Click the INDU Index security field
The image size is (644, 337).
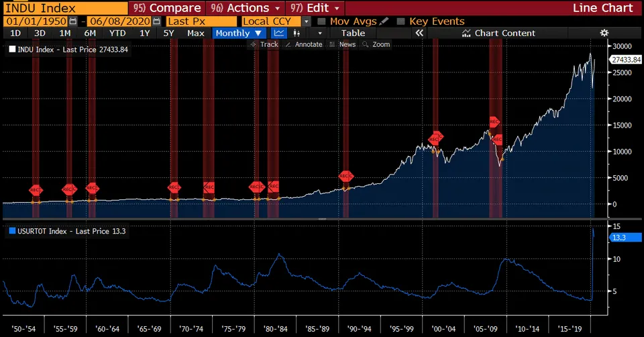click(66, 8)
